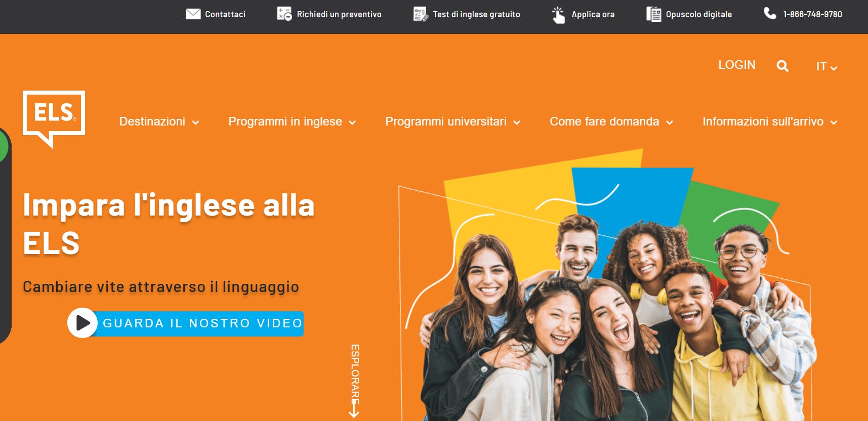Screen dimensions: 868x421
Task: Click the phone handset icon
Action: [770, 13]
